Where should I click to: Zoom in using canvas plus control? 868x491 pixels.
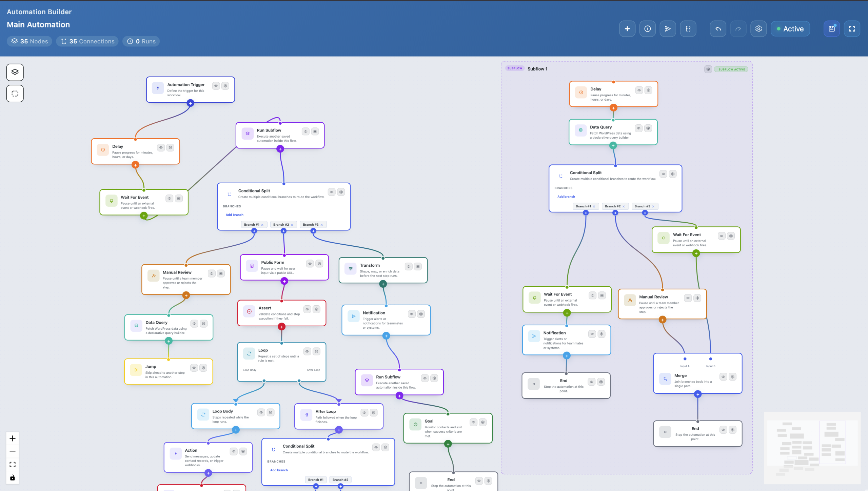[x=13, y=438]
